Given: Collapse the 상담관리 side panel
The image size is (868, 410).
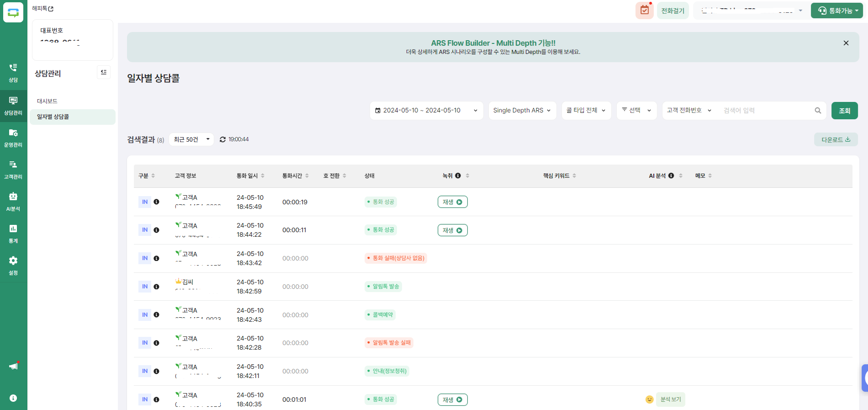Looking at the screenshot, I should [x=104, y=72].
